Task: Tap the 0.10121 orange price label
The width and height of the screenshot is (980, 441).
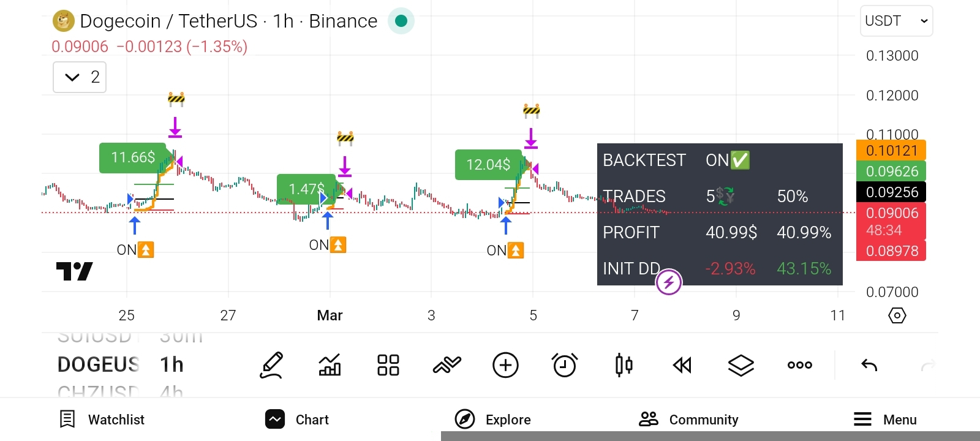Action: point(891,151)
